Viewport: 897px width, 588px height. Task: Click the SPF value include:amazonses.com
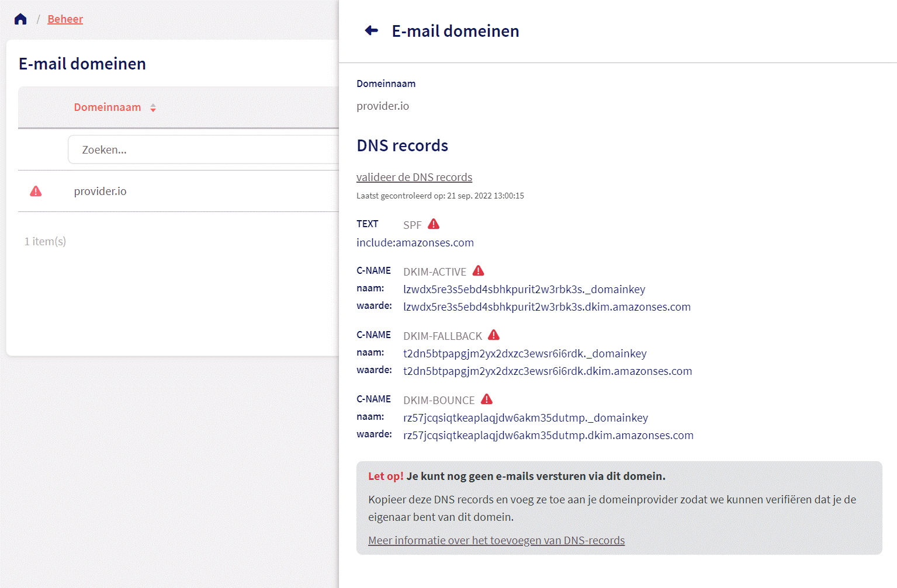tap(415, 243)
